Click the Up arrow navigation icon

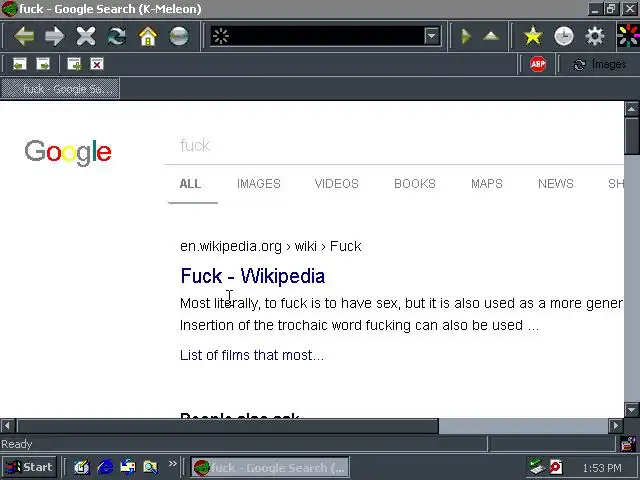point(491,36)
